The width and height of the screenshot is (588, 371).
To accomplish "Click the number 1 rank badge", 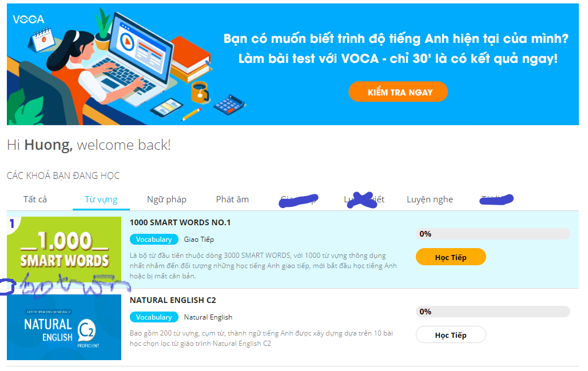I will coord(12,224).
